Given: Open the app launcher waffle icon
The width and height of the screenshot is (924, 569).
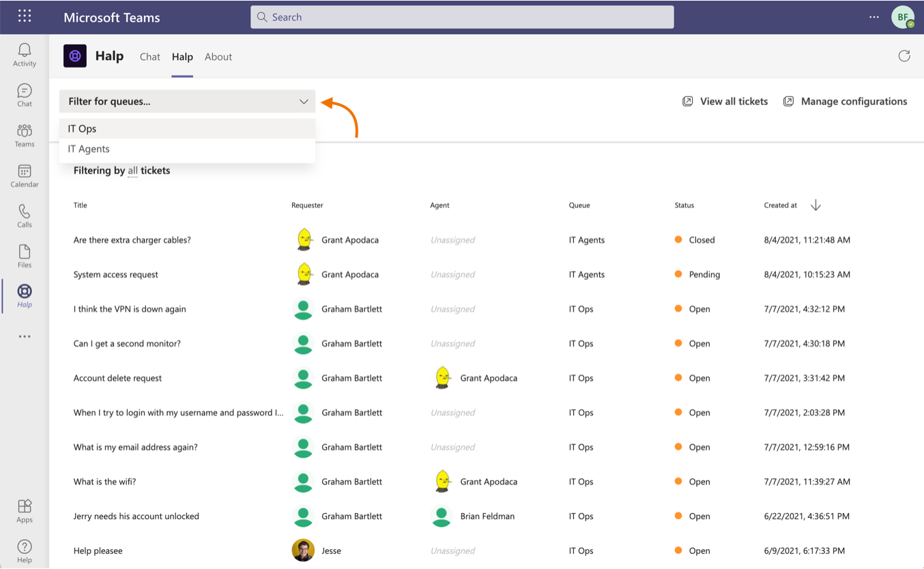Looking at the screenshot, I should pos(25,16).
